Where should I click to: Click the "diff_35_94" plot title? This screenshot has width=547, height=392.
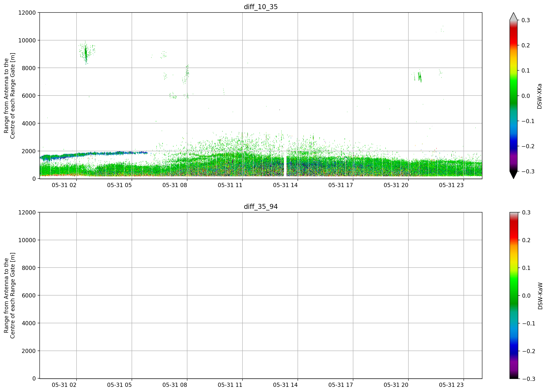point(261,207)
